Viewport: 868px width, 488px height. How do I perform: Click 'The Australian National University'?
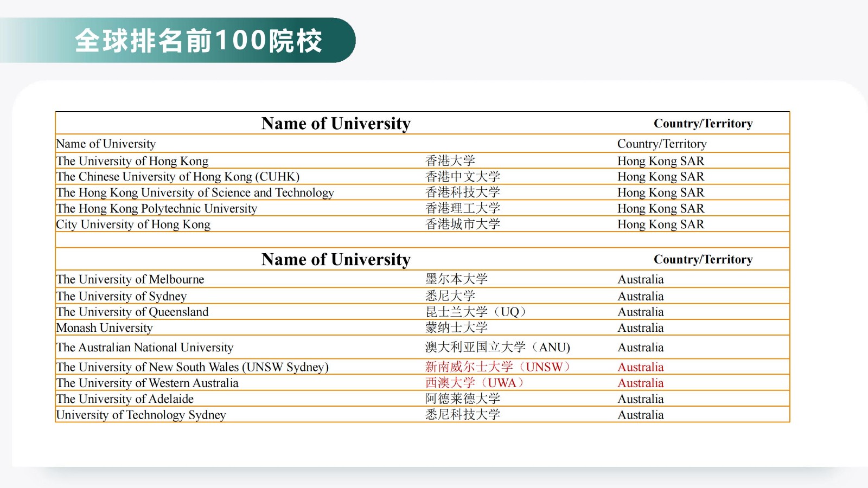(x=145, y=348)
